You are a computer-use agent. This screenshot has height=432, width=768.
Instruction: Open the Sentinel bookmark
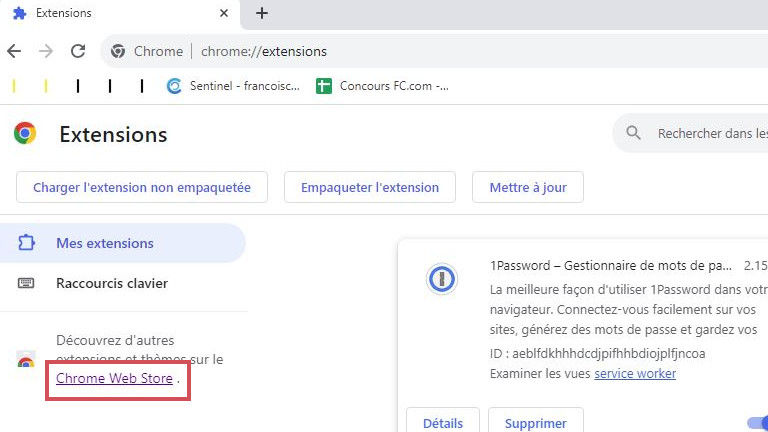click(233, 86)
